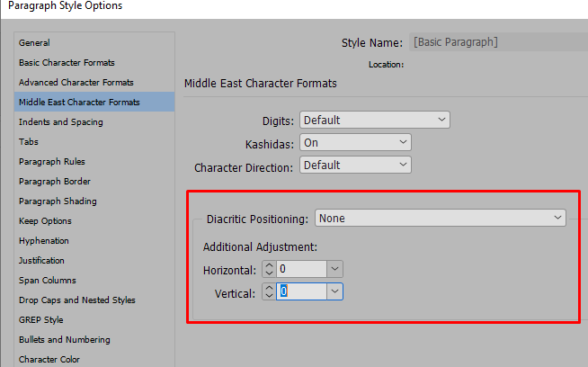Screen dimensions: 588x367
Task: Open the General category
Action: (94, 43)
